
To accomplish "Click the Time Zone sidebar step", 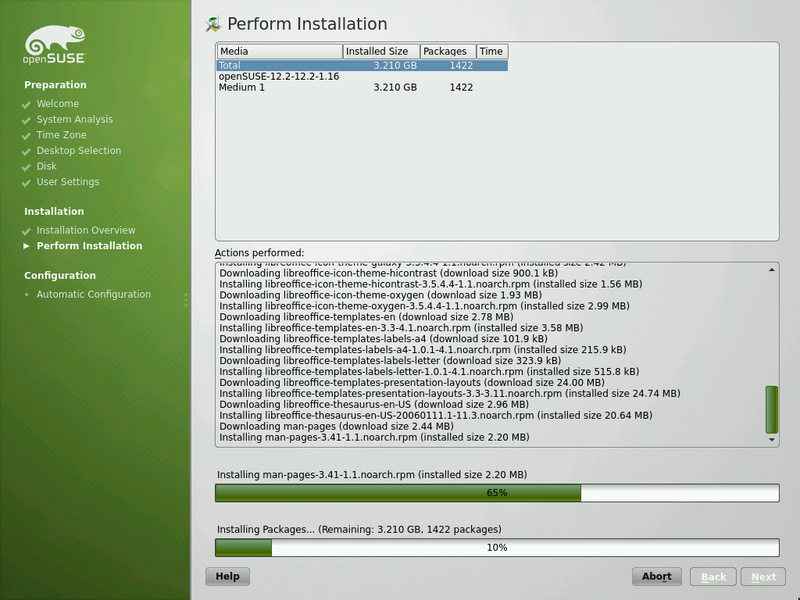I will tap(61, 135).
